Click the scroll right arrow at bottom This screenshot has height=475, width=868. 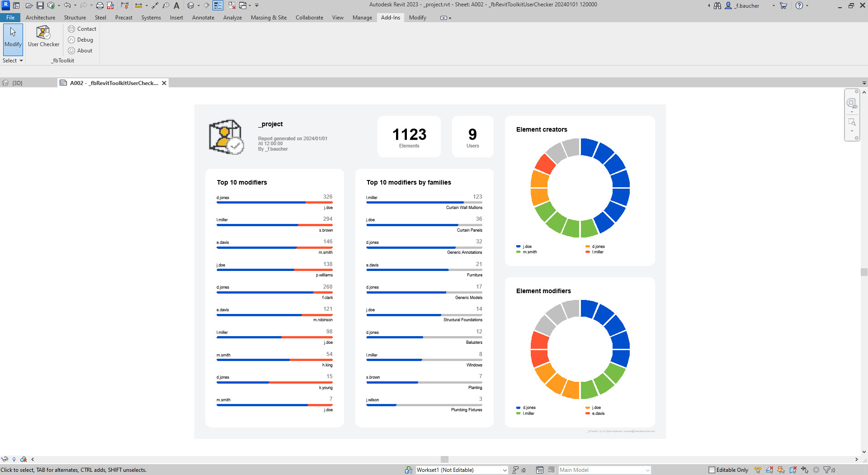tap(857, 459)
